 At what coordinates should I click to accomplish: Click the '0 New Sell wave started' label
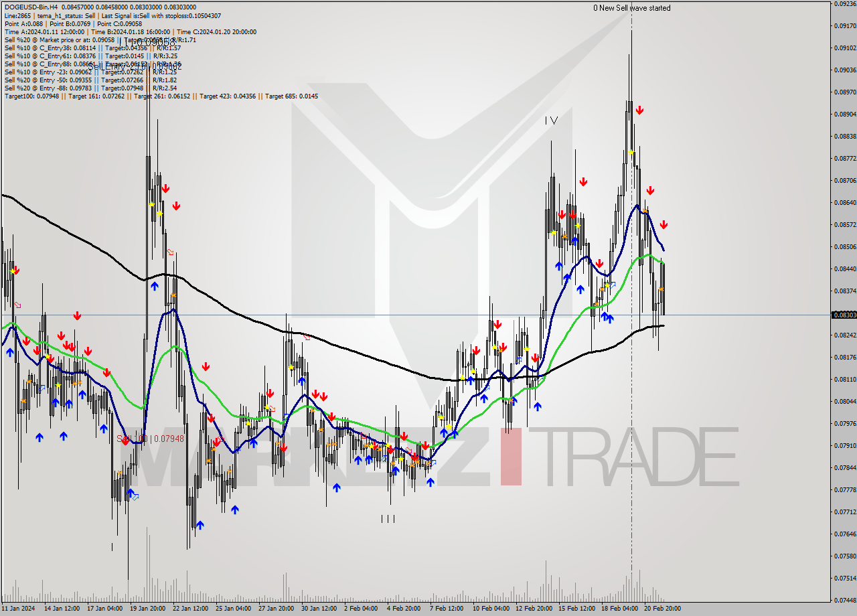(631, 8)
